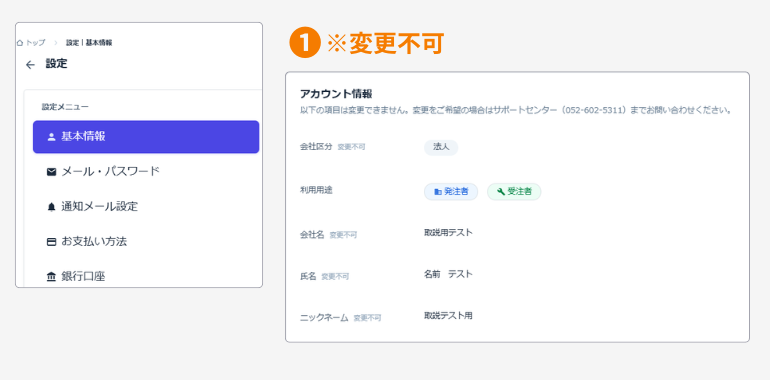Click the 発注者 badge
Screen dimensions: 770x380
tap(451, 192)
